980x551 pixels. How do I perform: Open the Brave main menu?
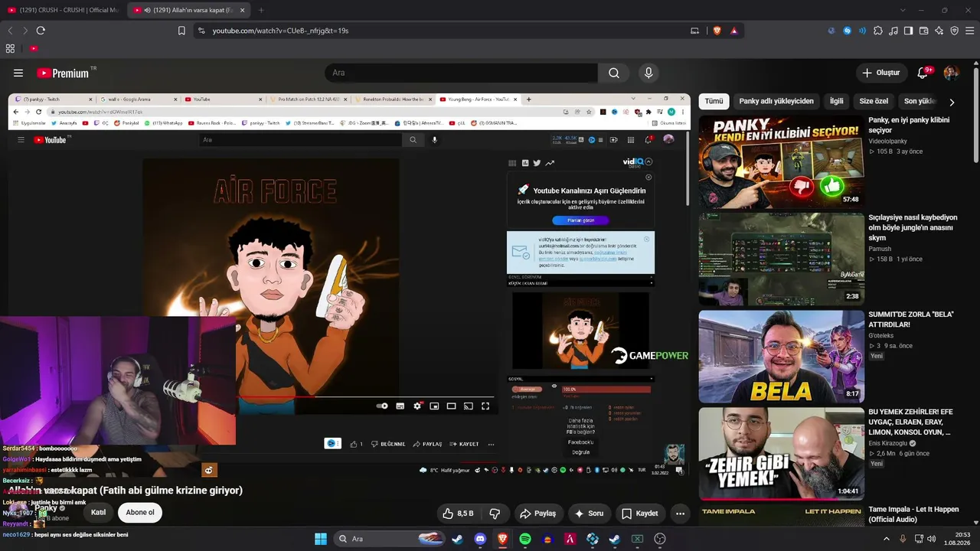point(969,31)
